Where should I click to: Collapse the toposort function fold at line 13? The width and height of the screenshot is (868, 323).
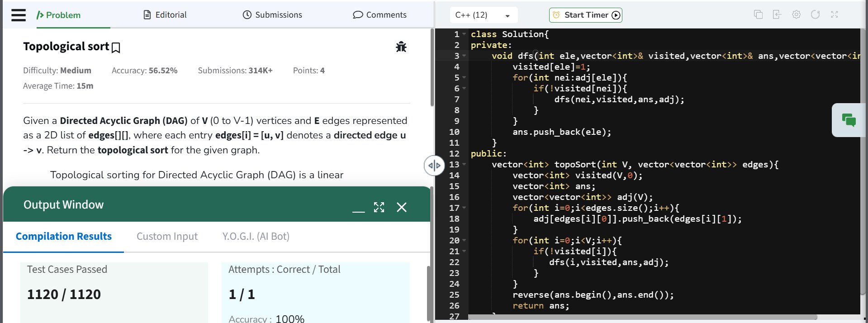[x=464, y=165]
